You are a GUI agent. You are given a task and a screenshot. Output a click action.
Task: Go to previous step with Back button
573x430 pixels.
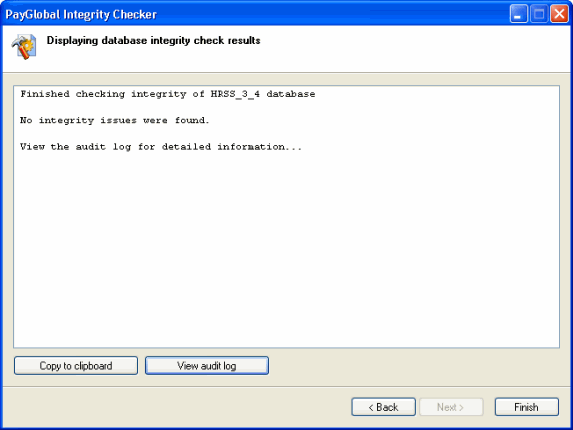click(383, 407)
